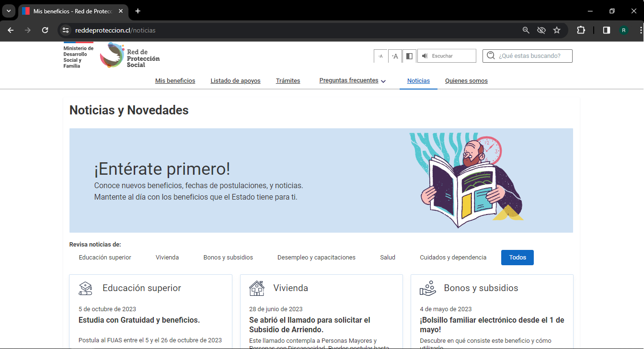
Task: Click the decrease font size icon
Action: (380, 56)
